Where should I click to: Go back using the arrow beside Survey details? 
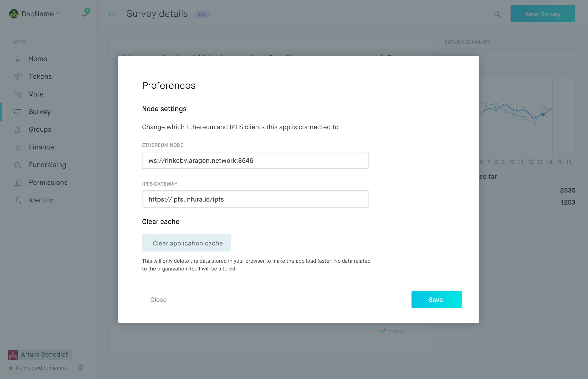coord(112,14)
